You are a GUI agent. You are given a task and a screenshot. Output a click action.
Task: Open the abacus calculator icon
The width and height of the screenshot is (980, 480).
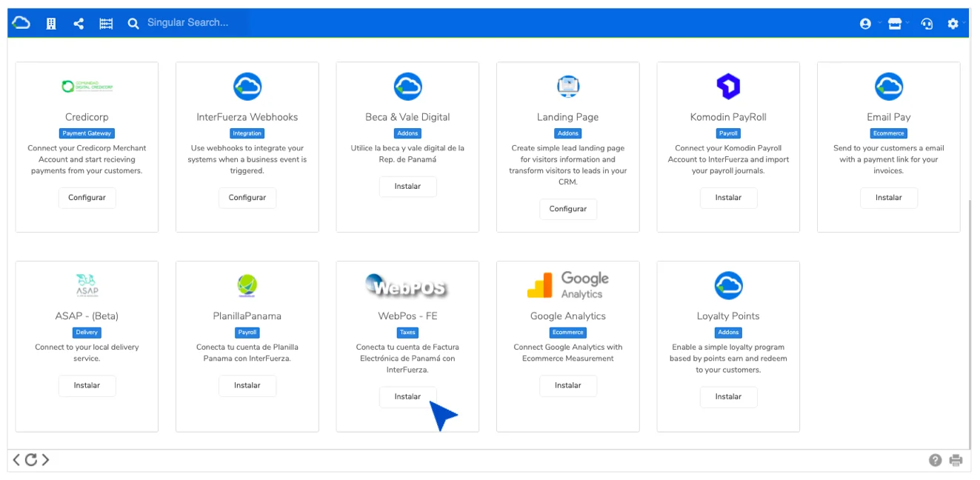point(106,24)
